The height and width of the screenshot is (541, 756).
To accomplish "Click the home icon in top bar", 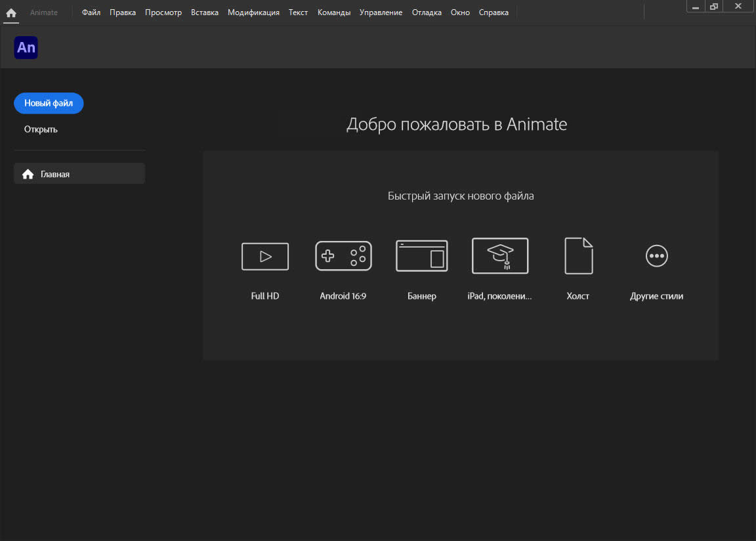I will pyautogui.click(x=11, y=12).
